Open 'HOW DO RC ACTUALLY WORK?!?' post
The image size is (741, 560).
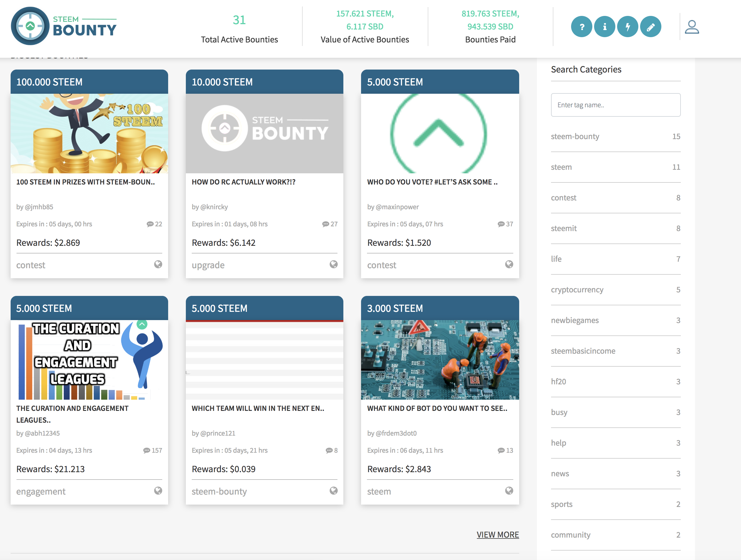(x=244, y=182)
